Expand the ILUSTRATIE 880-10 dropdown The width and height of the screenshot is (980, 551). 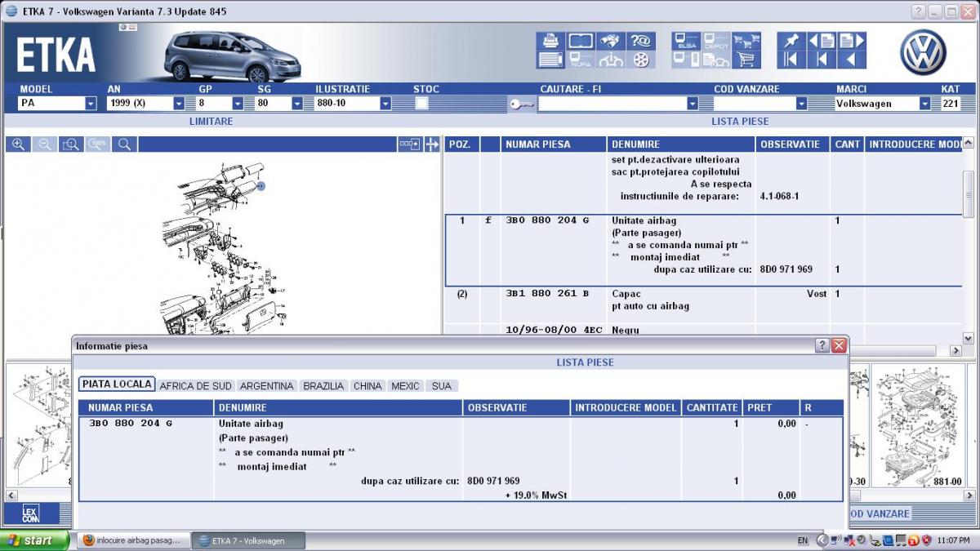(x=386, y=104)
